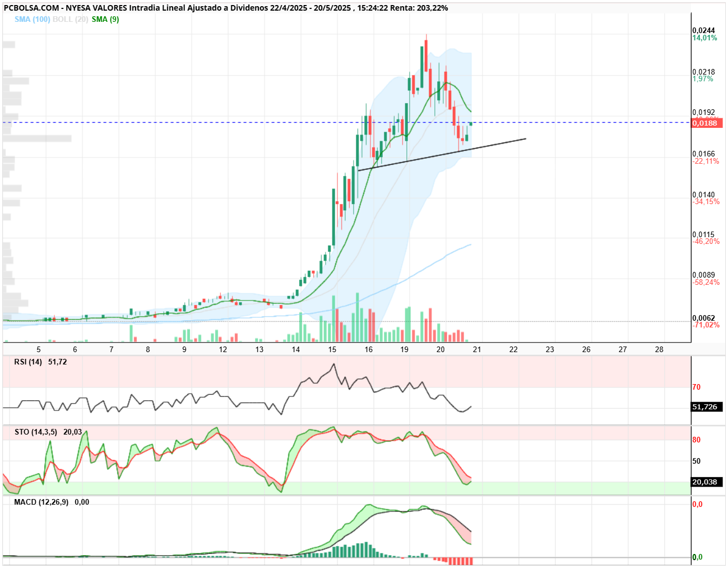The image size is (728, 568).
Task: Click the -22,11% percentage label
Action: pos(706,161)
